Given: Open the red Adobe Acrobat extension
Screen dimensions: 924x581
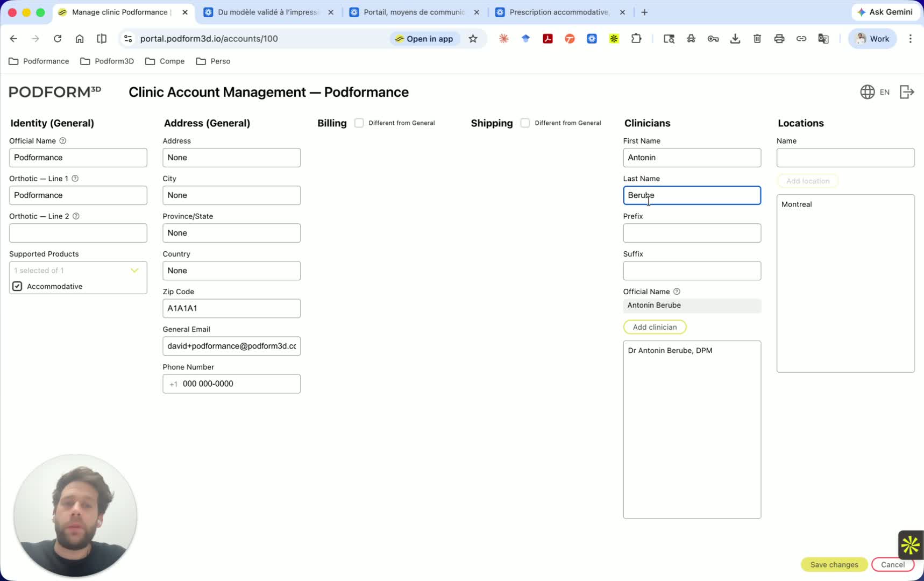Looking at the screenshot, I should pos(548,39).
